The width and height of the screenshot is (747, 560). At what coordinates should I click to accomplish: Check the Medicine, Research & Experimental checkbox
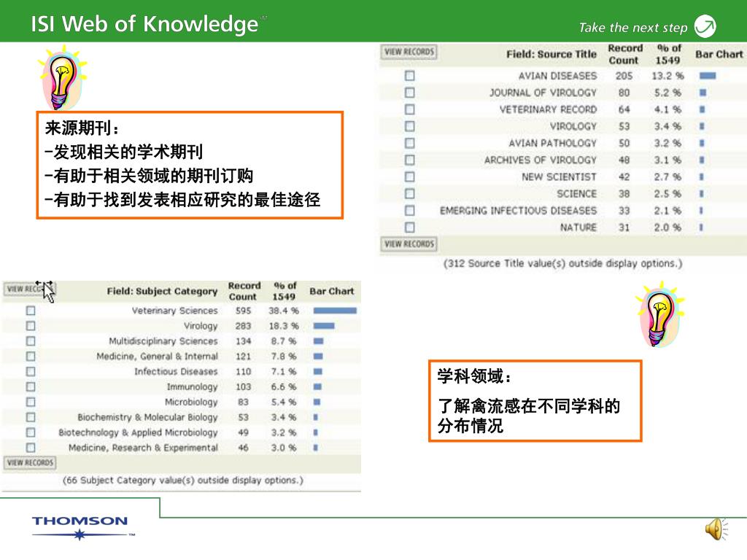pos(31,448)
